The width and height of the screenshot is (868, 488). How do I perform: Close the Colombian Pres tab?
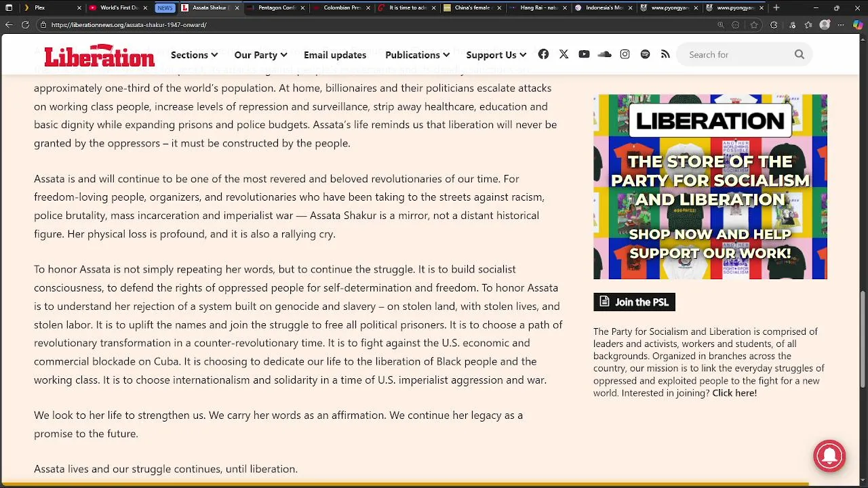[x=368, y=7]
